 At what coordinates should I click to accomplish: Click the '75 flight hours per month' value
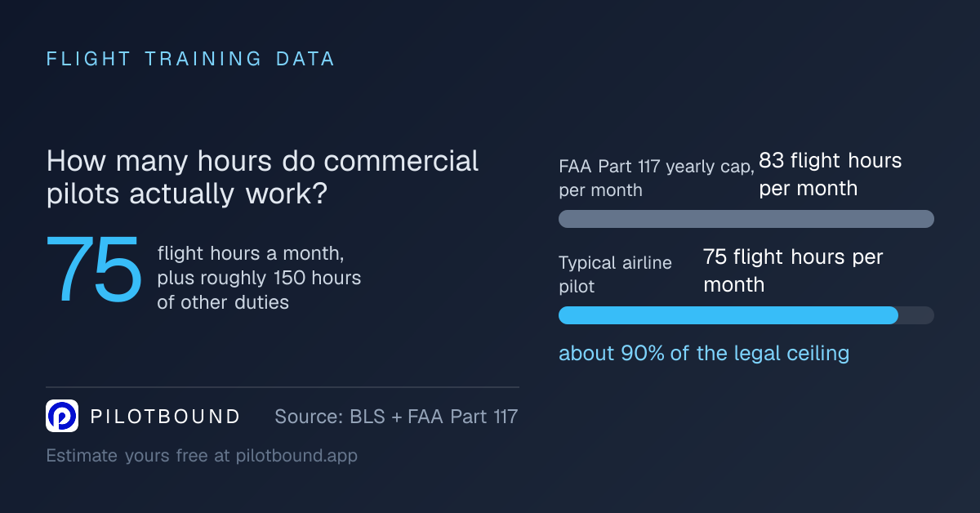(x=793, y=270)
